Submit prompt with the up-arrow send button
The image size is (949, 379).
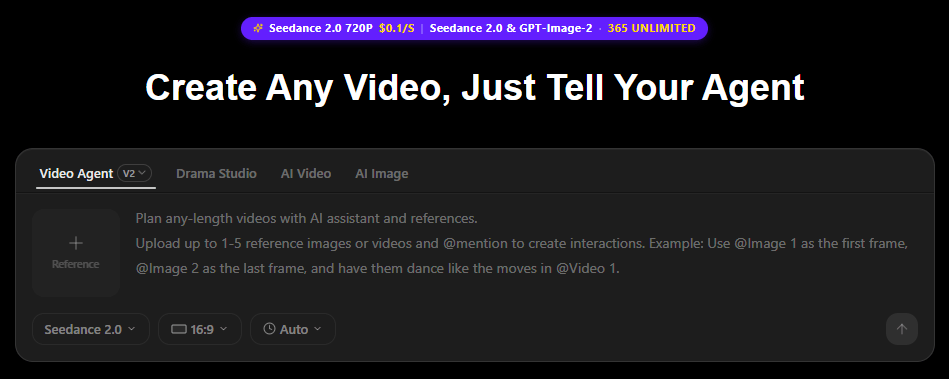tap(902, 329)
